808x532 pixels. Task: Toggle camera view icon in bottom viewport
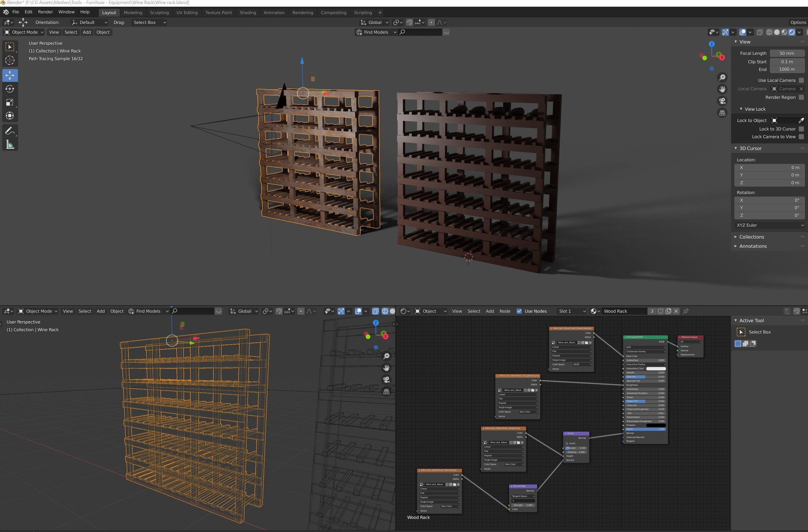click(386, 380)
